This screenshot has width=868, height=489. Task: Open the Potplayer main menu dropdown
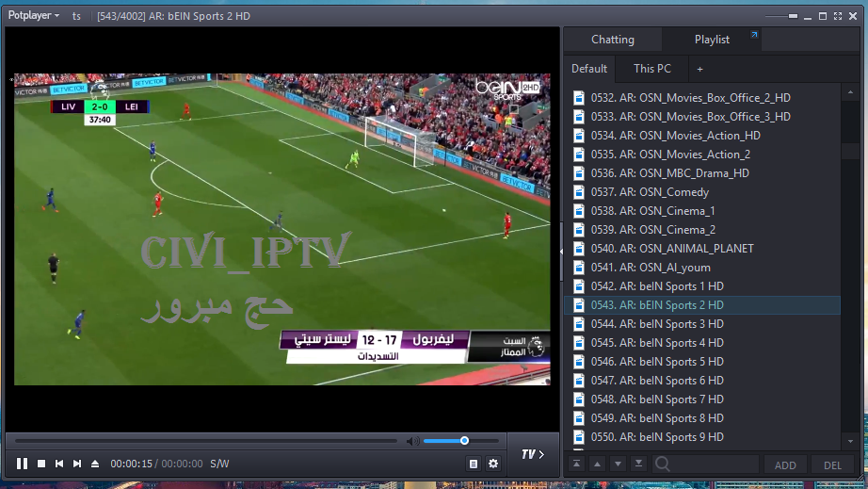[35, 15]
